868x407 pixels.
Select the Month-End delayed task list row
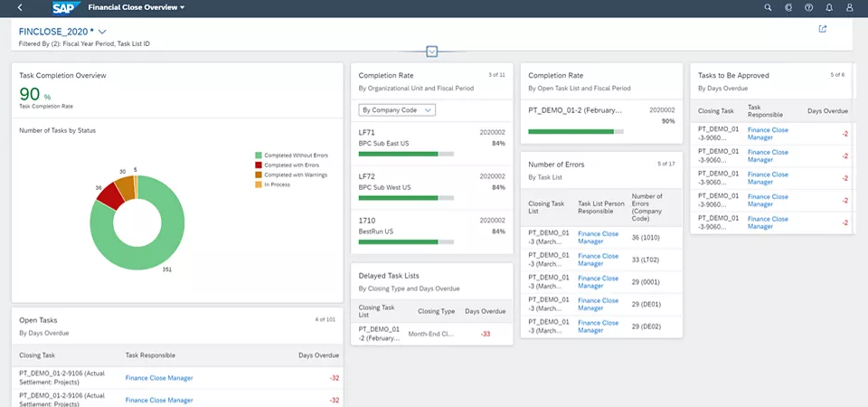[x=431, y=334]
